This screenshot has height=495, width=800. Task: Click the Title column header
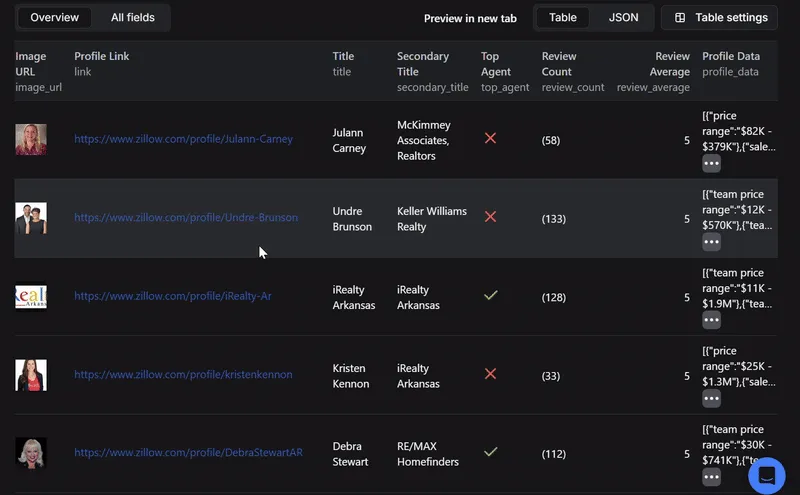[x=343, y=64]
